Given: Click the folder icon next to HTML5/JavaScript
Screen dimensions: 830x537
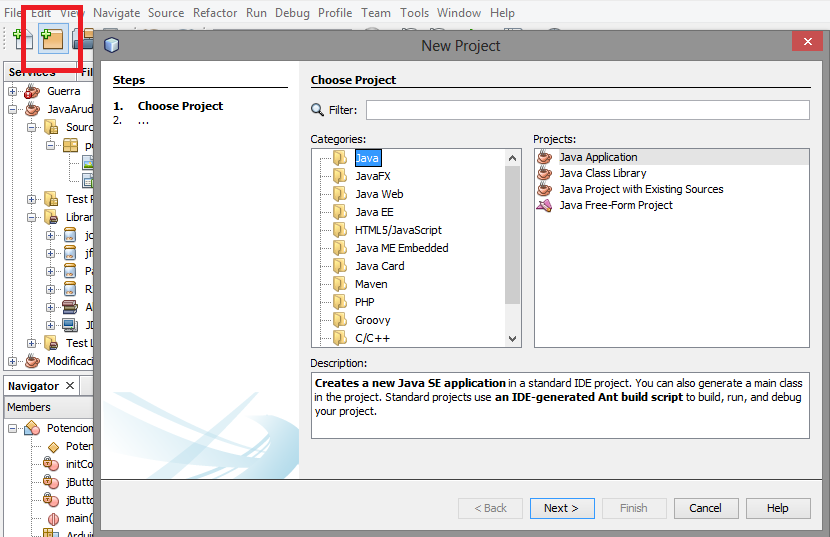Looking at the screenshot, I should tap(340, 230).
